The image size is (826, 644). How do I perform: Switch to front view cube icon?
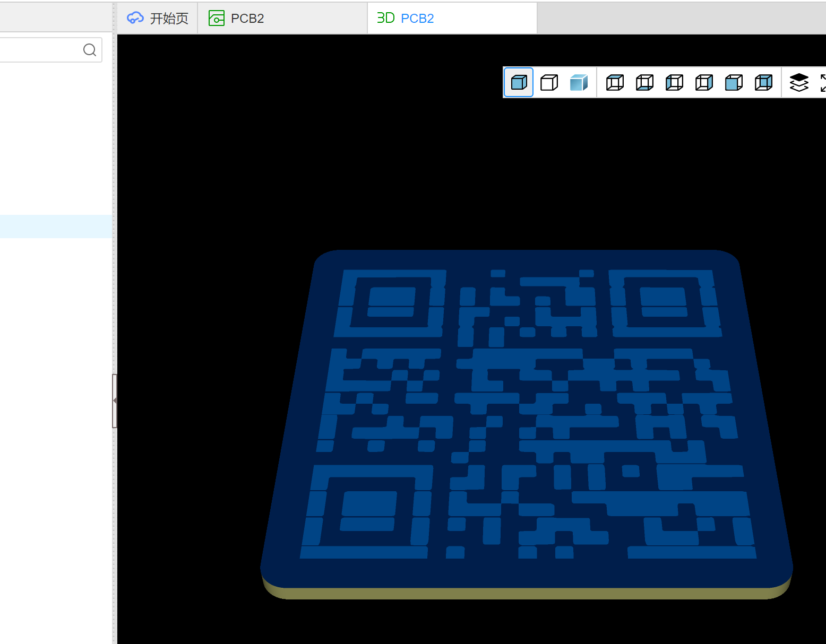pyautogui.click(x=734, y=82)
